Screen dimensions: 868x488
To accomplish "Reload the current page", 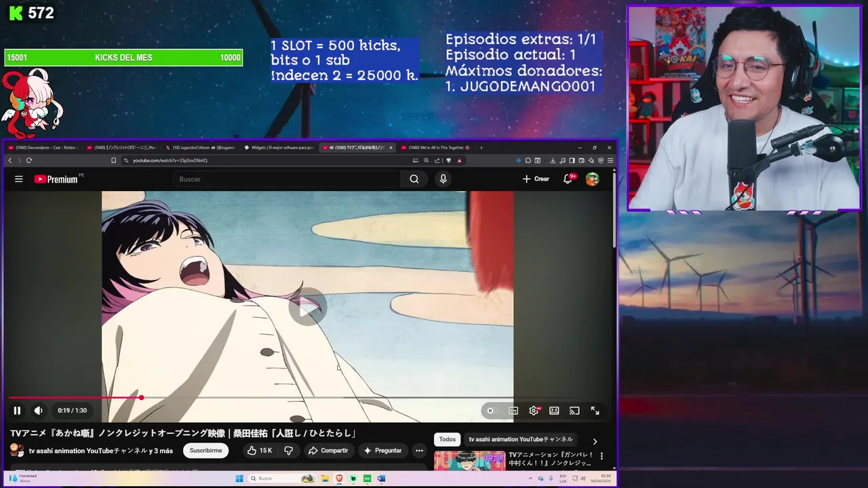I will point(28,161).
